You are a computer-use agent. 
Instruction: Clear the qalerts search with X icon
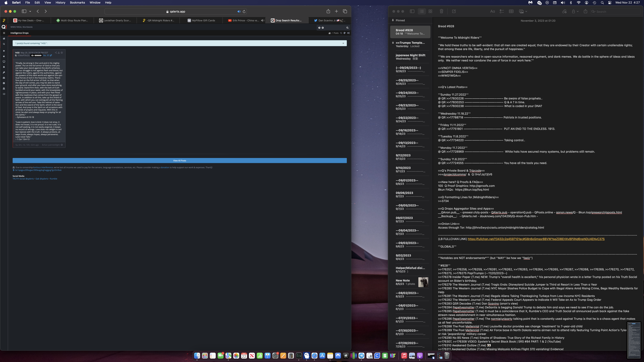coord(323,28)
